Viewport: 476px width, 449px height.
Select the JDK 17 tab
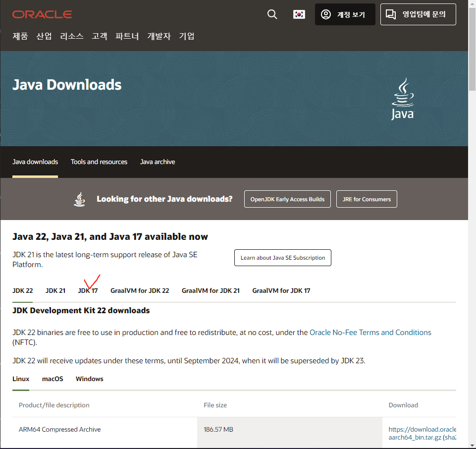tap(88, 291)
